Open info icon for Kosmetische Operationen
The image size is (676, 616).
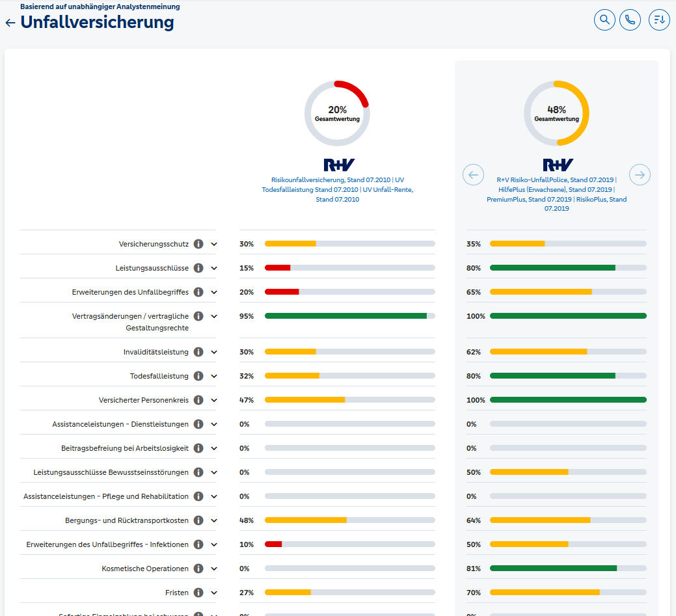point(198,569)
